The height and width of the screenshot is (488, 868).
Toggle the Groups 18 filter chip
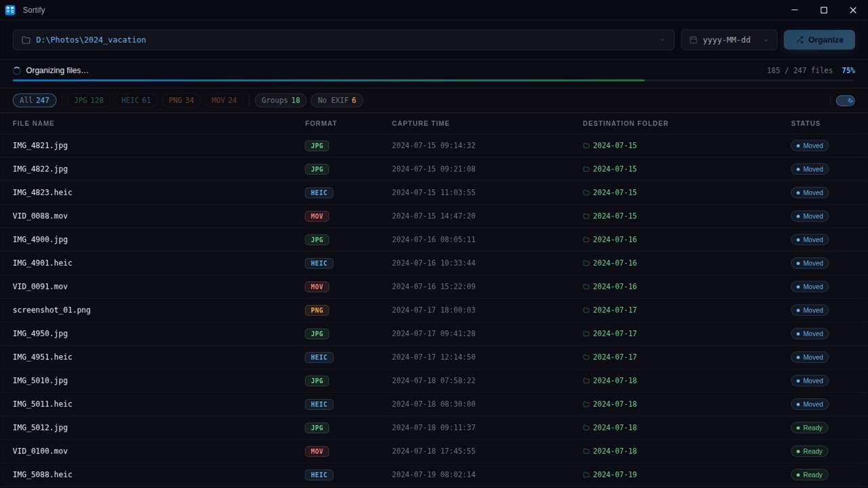click(x=281, y=100)
